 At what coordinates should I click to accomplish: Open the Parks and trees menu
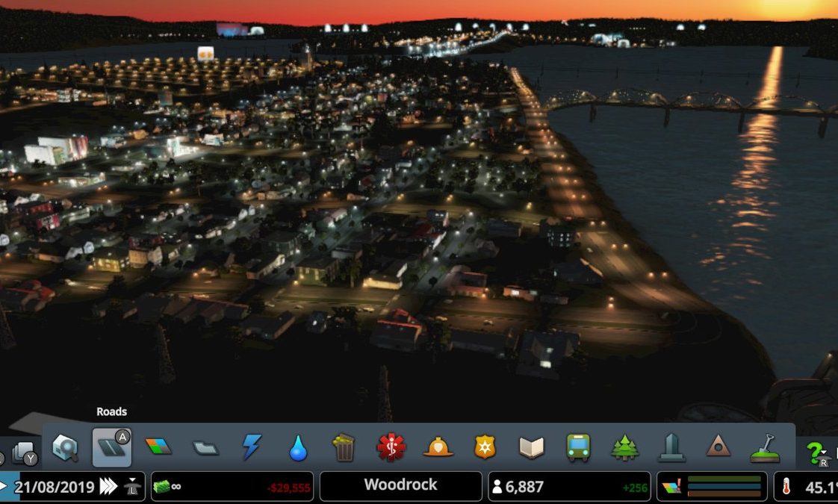coord(624,447)
